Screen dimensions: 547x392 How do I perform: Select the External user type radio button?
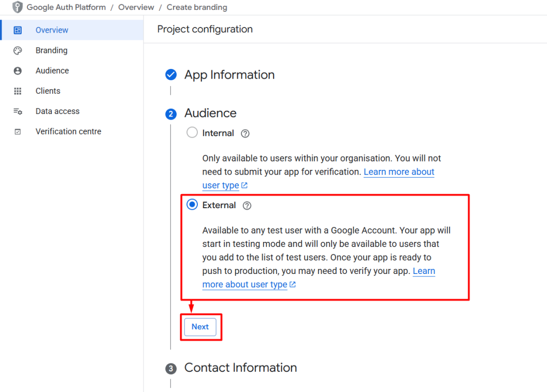(192, 205)
